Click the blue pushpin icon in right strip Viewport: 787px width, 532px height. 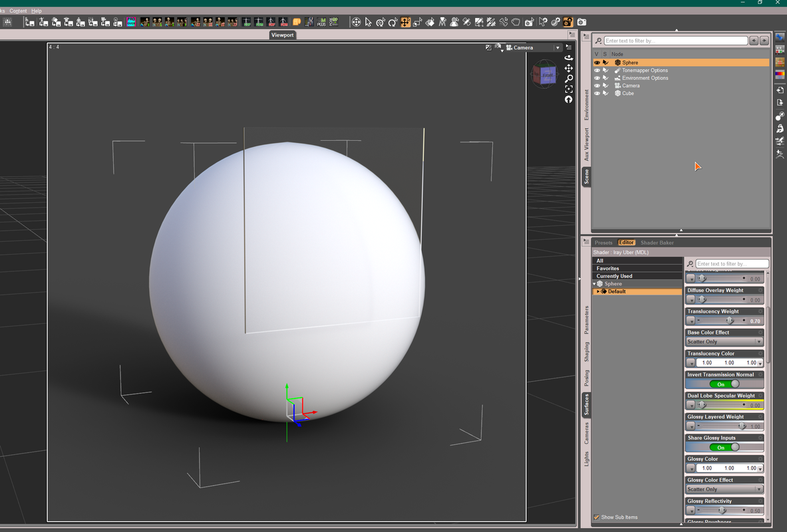(780, 37)
